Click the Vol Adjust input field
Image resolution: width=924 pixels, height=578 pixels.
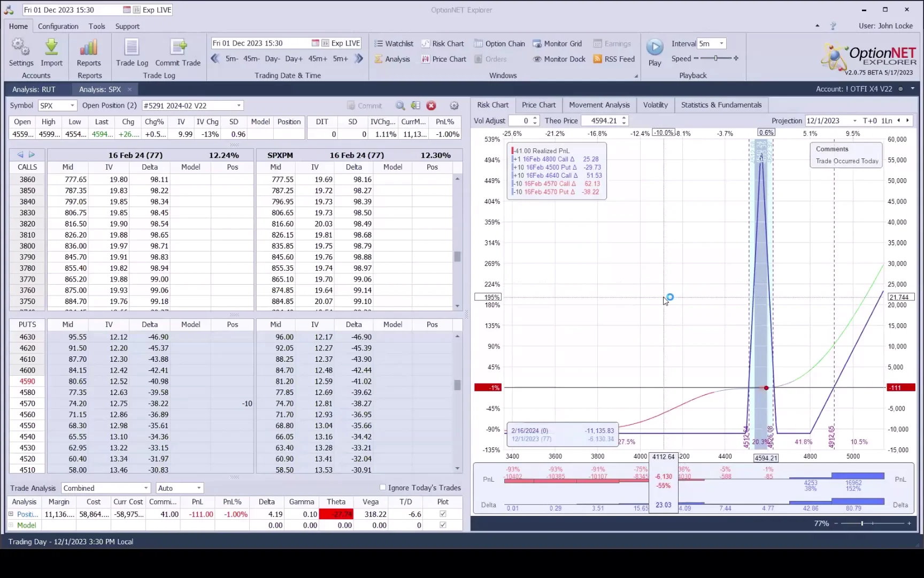click(520, 121)
